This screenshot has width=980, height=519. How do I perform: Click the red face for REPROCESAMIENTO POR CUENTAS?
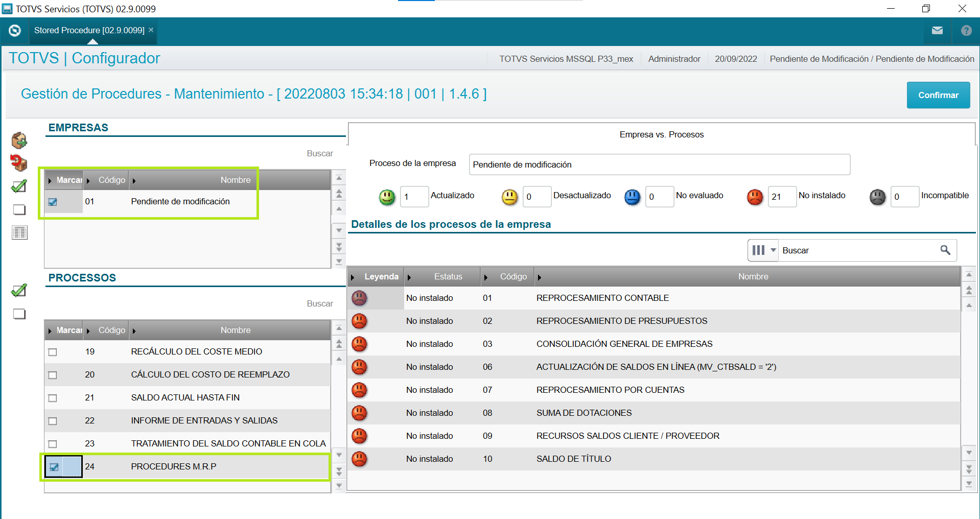click(x=360, y=390)
